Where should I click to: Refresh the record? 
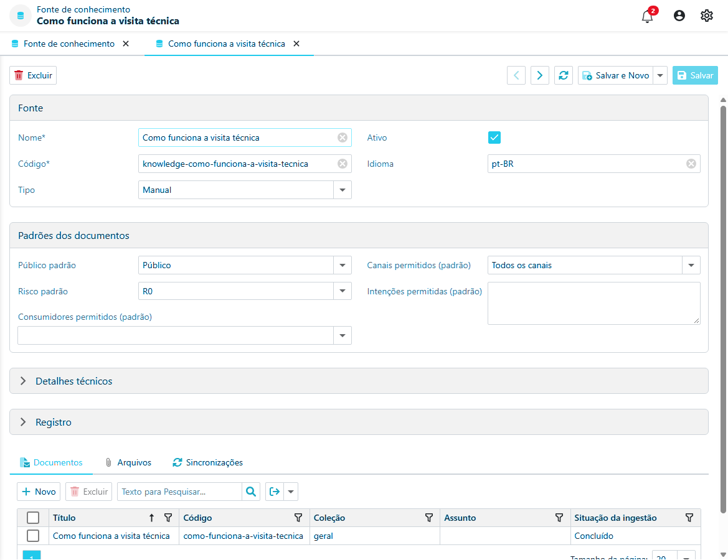point(563,75)
